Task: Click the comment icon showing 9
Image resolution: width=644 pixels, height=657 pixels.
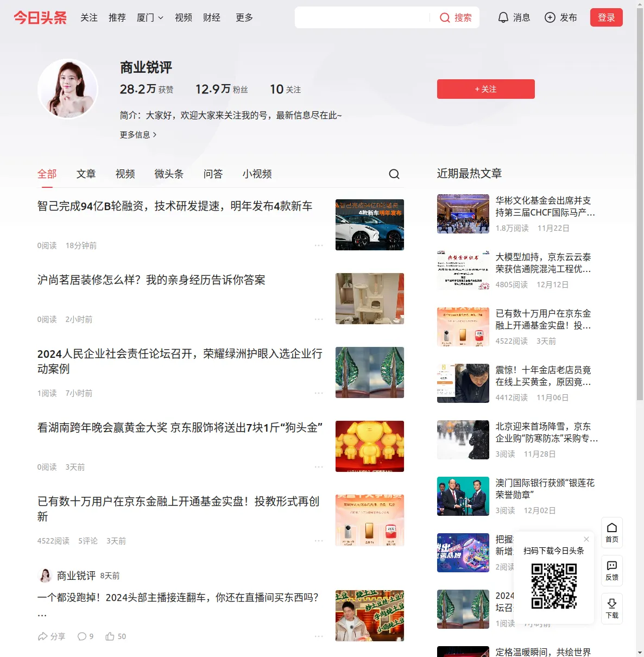Action: point(82,636)
